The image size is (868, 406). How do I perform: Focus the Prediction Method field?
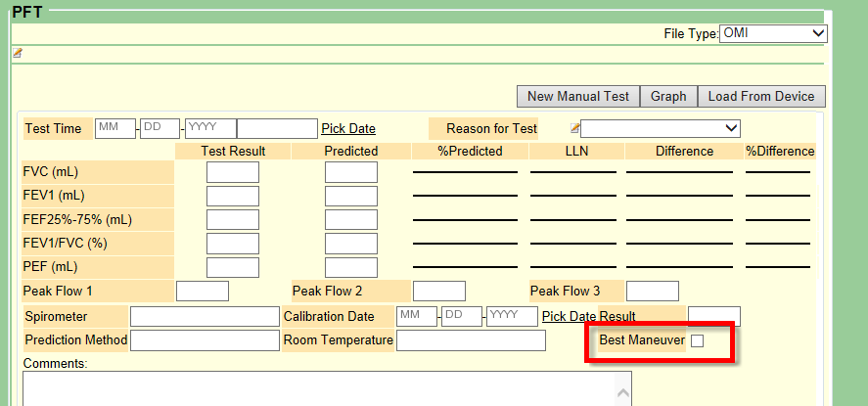(x=205, y=340)
